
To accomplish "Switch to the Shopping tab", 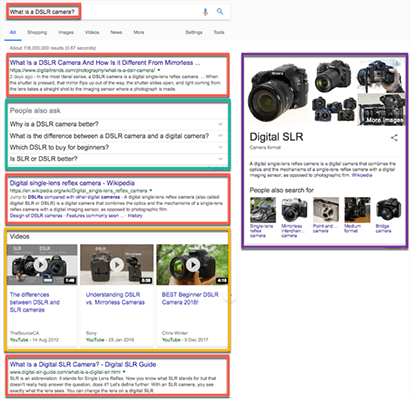I will click(x=37, y=32).
